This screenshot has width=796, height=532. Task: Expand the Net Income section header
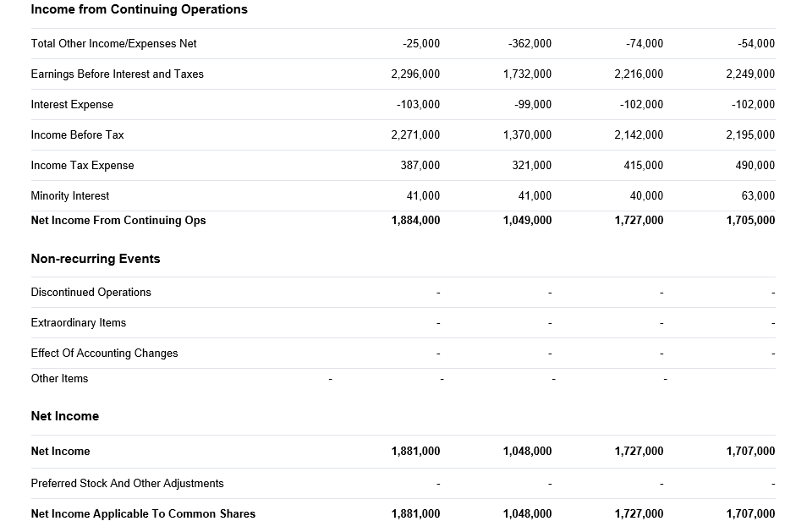[64, 415]
